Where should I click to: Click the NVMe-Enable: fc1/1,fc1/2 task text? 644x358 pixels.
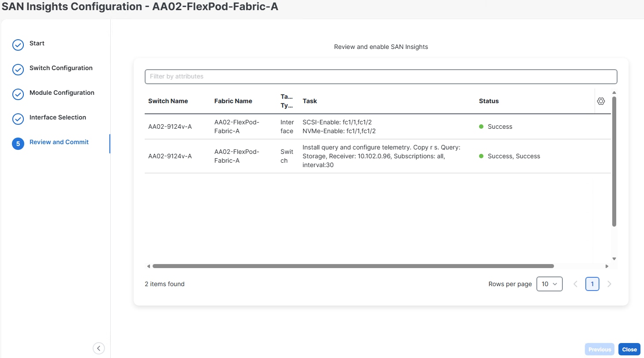click(x=339, y=131)
